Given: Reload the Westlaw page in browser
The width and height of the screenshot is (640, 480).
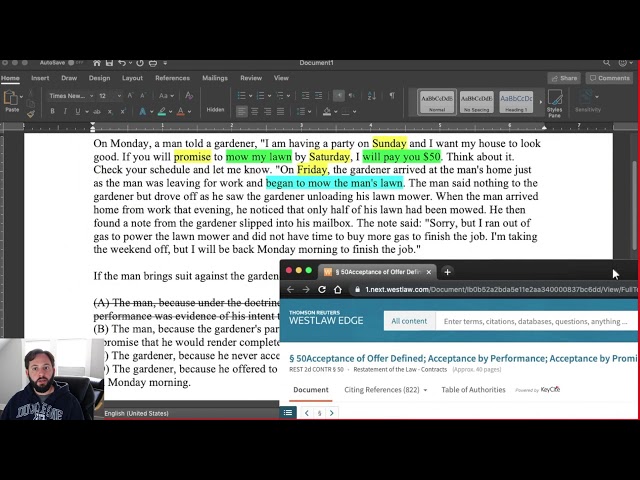Looking at the screenshot, I should point(322,289).
